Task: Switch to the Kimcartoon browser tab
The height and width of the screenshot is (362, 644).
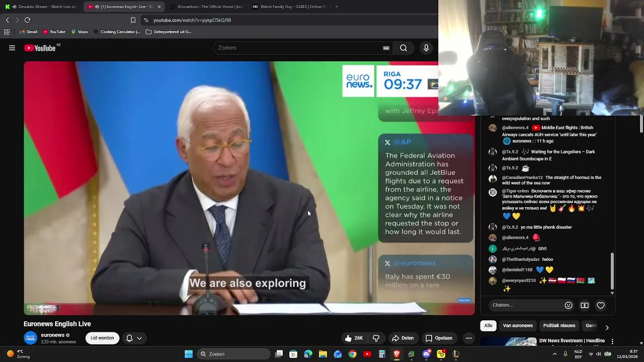Action: pos(206,7)
